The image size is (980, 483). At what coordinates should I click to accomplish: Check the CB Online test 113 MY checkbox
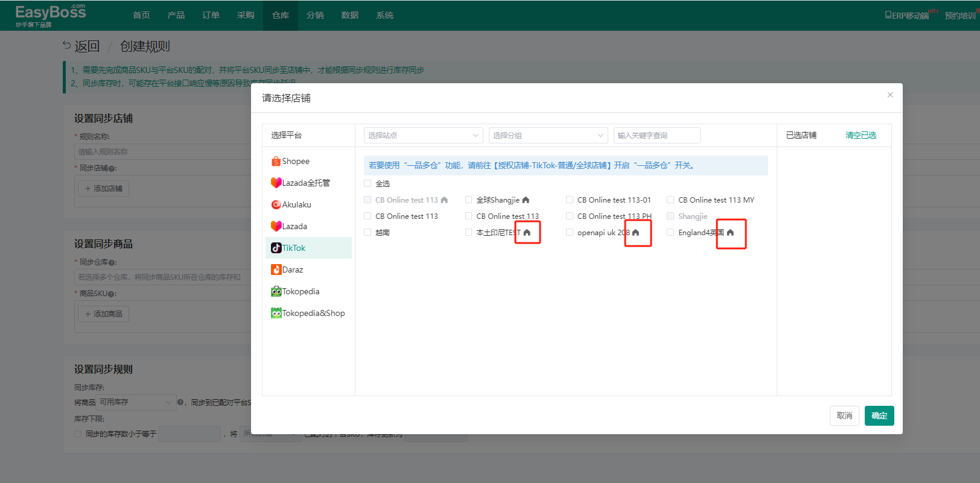click(x=670, y=200)
